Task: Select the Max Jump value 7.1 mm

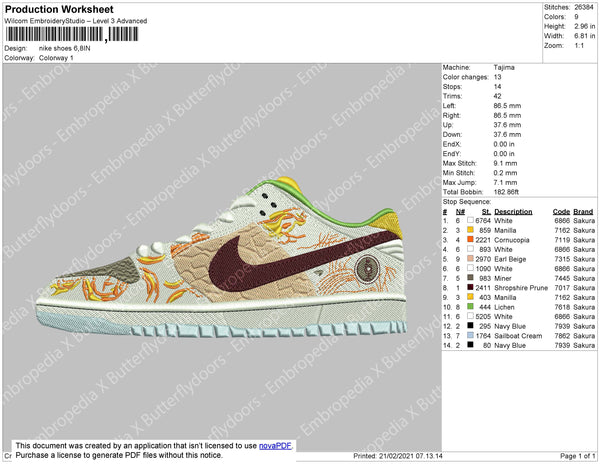Action: pyautogui.click(x=505, y=182)
